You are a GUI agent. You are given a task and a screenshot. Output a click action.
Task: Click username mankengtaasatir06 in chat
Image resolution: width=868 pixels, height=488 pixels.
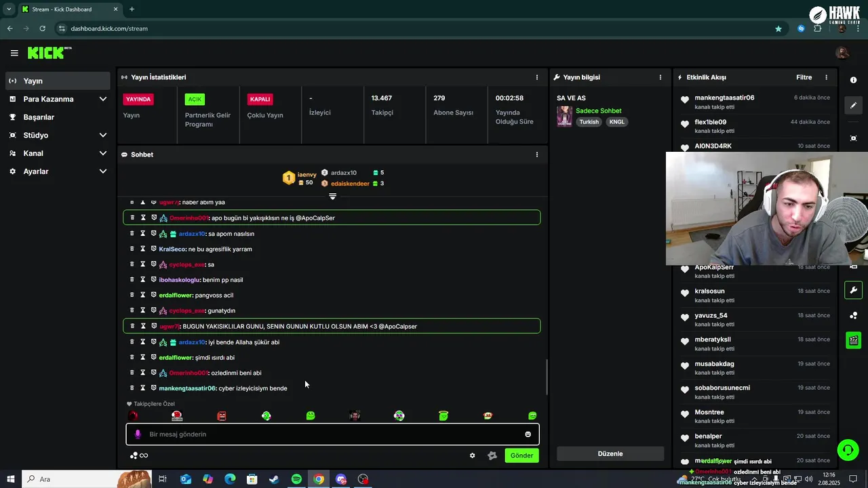(x=187, y=388)
